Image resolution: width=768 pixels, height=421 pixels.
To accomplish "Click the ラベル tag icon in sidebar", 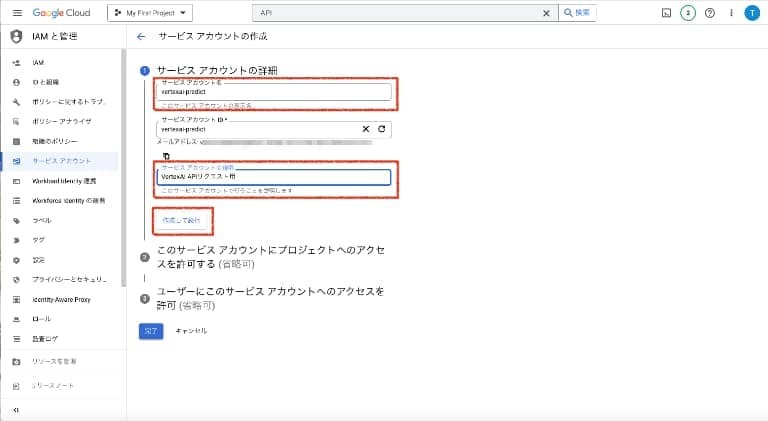I will (x=16, y=221).
